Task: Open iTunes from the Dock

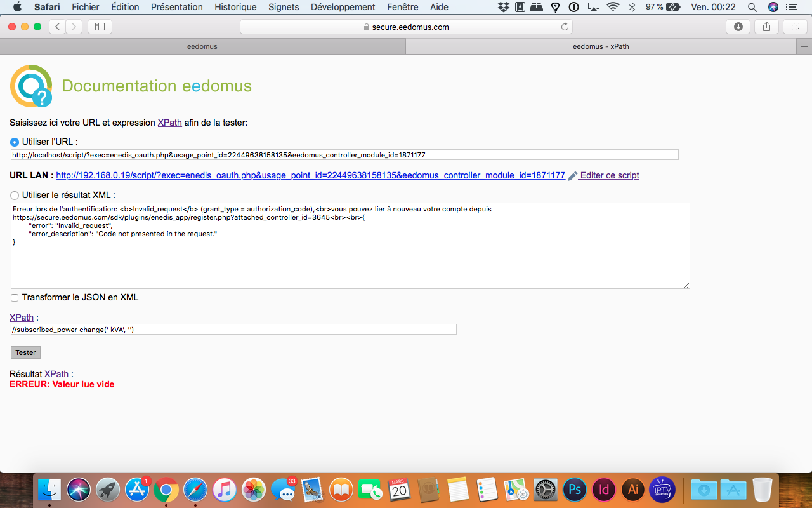Action: pos(225,490)
